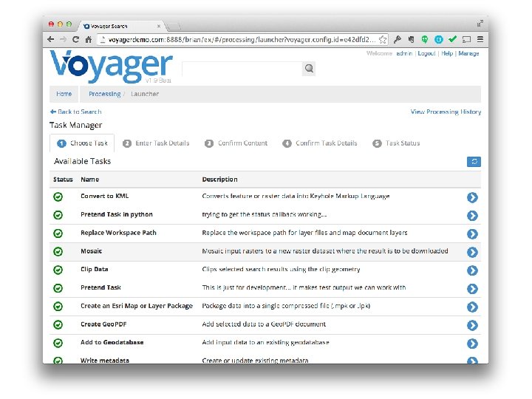
Task: Launch the Create GeoPDF arrow
Action: [x=472, y=325]
